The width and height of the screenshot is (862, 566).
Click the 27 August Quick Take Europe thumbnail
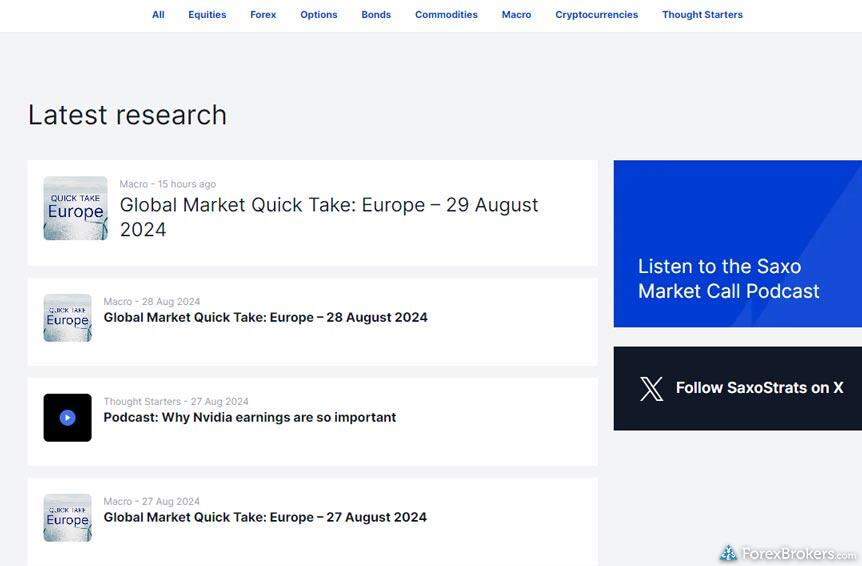(67, 518)
